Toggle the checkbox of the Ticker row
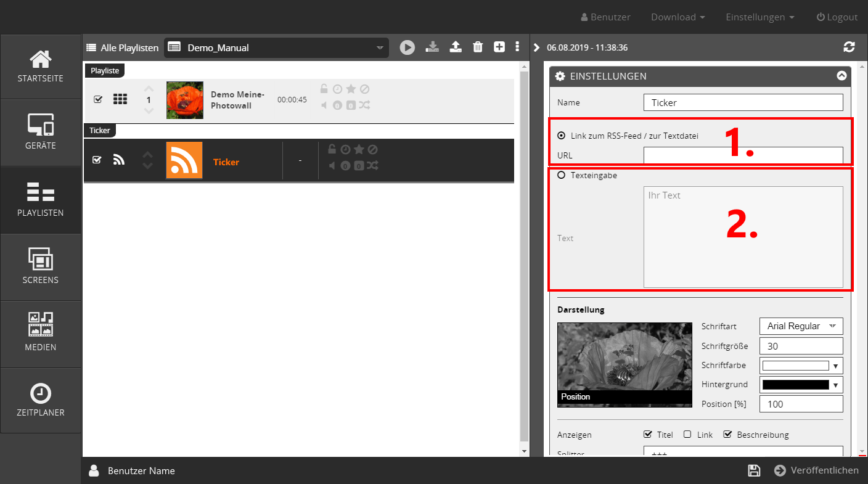 click(97, 160)
